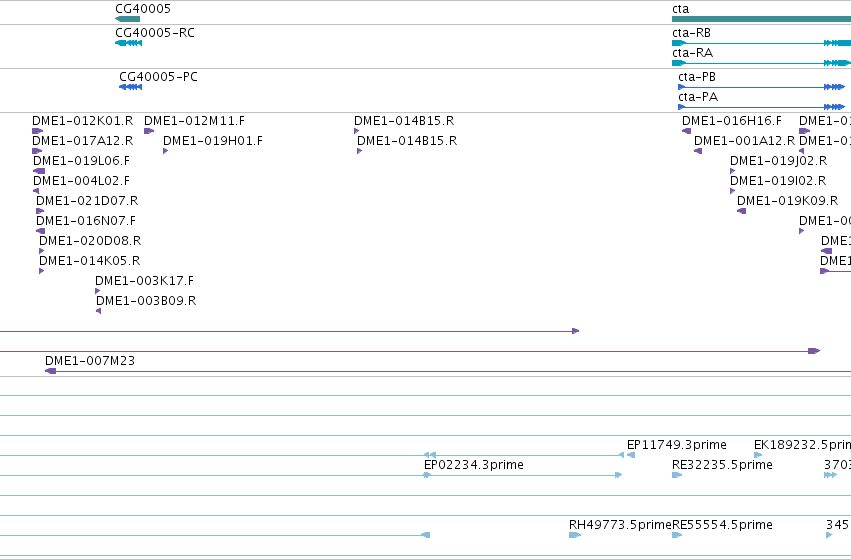
Task: Select the CG40005-PC protein feature label
Action: point(158,77)
